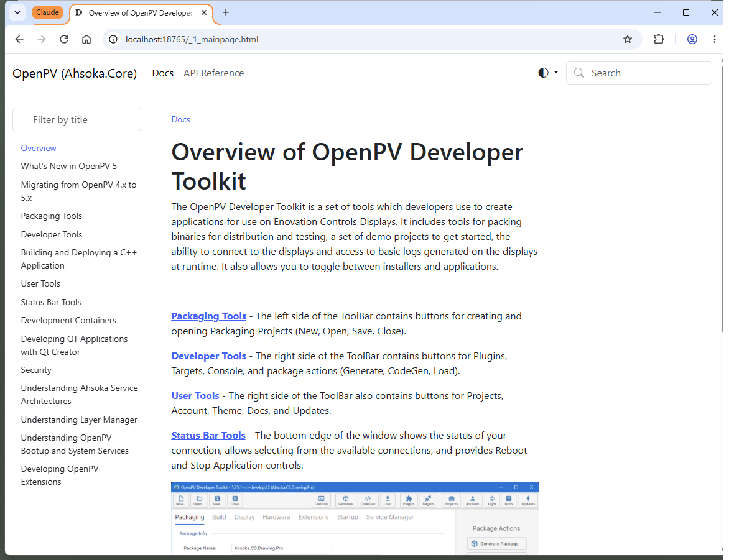Open Packaging Tools in the sidebar
This screenshot has height=560, width=734.
tap(52, 216)
